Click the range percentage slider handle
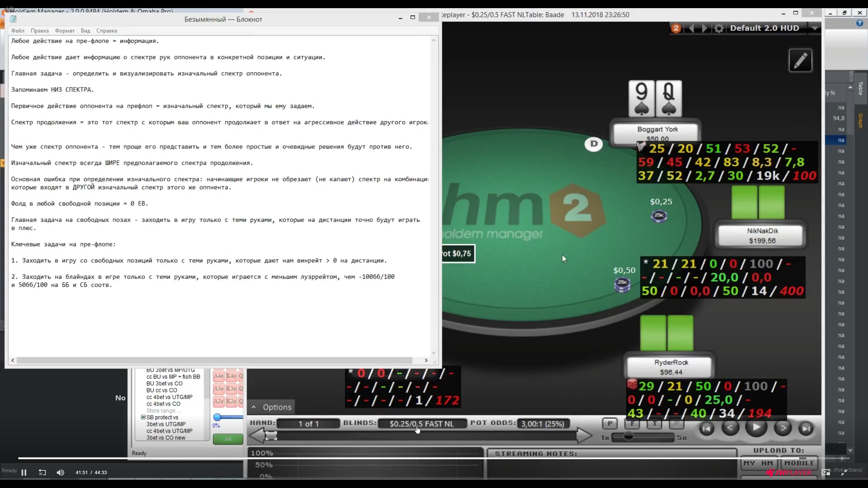 [x=217, y=417]
